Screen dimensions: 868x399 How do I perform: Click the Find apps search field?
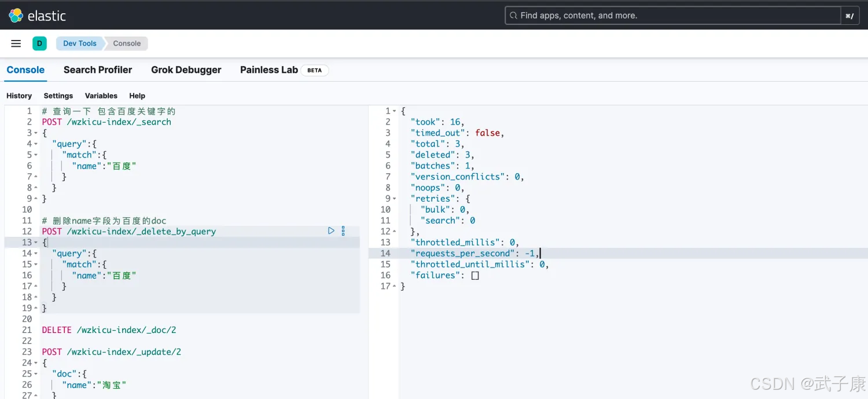tap(671, 16)
